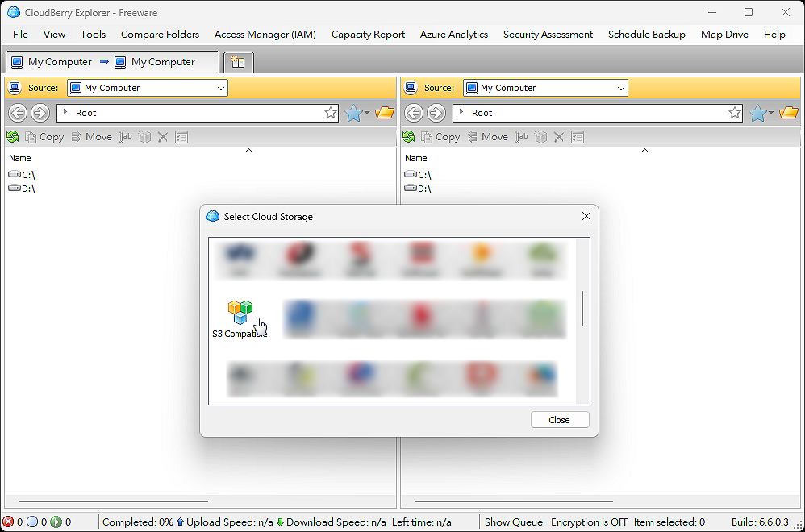Go forward in left pane navigation

click(40, 113)
